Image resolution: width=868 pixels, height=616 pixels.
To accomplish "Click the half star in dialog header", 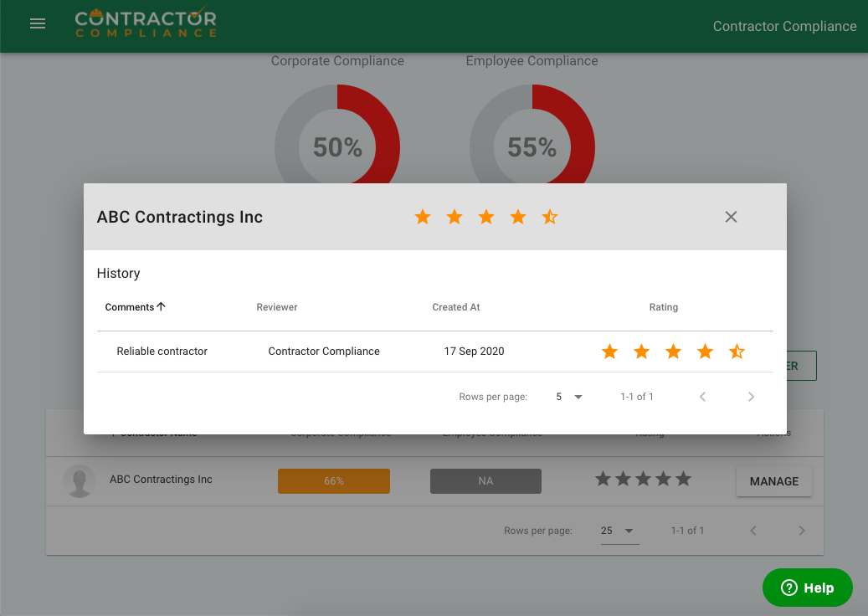I will click(x=550, y=218).
